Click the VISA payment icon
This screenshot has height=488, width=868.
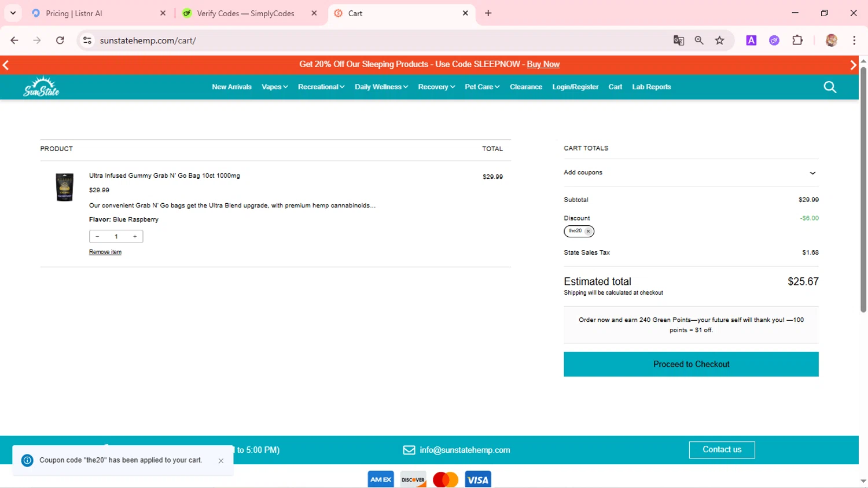(478, 479)
